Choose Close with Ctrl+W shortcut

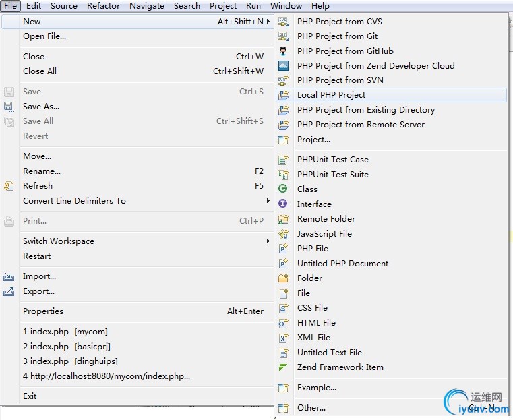138,56
